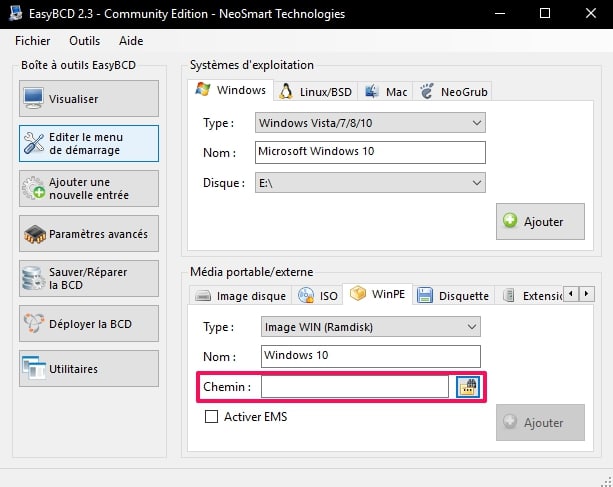Click the floppy icon on Disquette tab
Image resolution: width=613 pixels, height=487 pixels.
coord(425,295)
